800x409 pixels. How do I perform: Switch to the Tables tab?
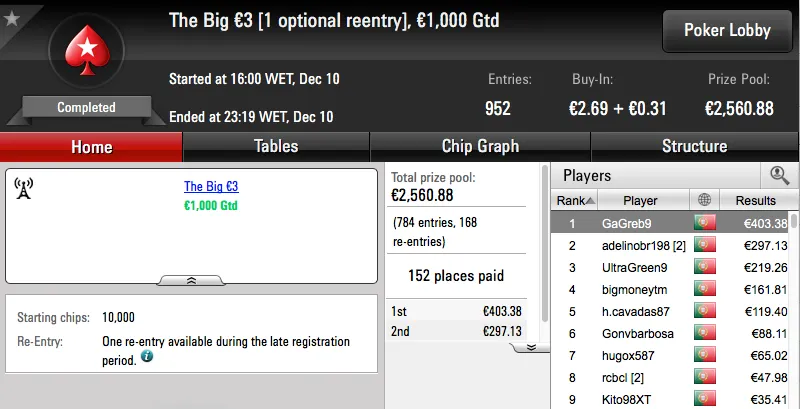(276, 146)
